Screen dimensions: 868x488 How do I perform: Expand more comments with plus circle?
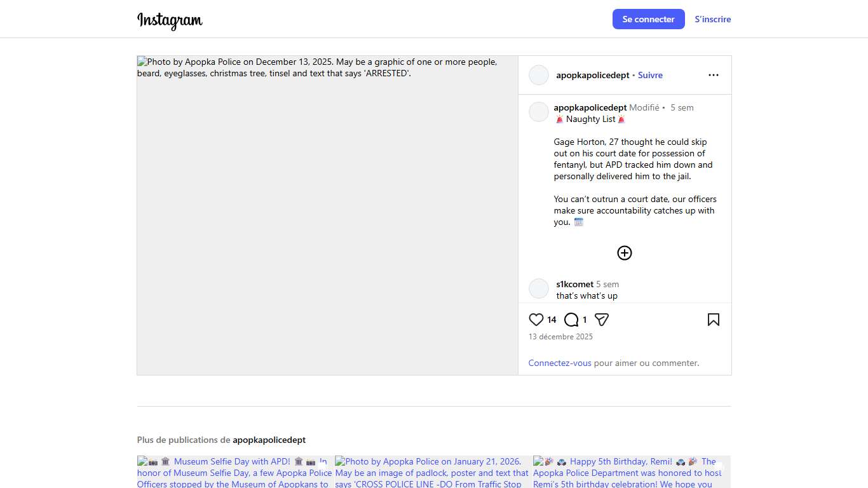pos(625,253)
